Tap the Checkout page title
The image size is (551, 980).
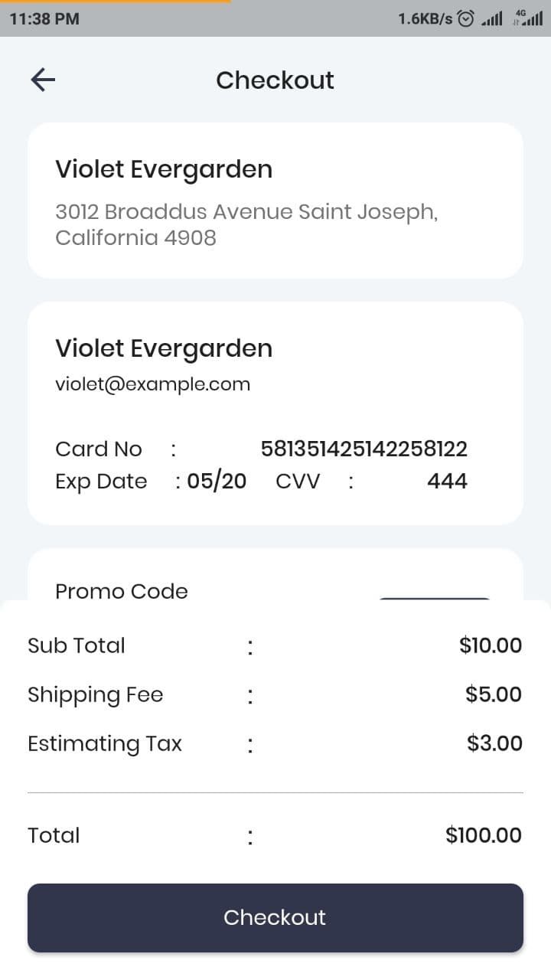(275, 80)
